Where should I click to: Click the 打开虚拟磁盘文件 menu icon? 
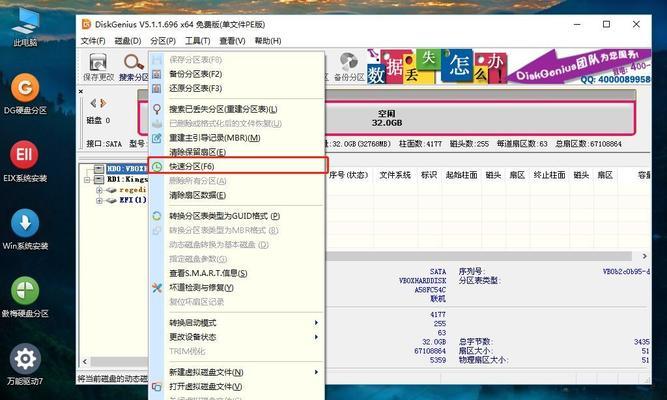pyautogui.click(x=157, y=386)
